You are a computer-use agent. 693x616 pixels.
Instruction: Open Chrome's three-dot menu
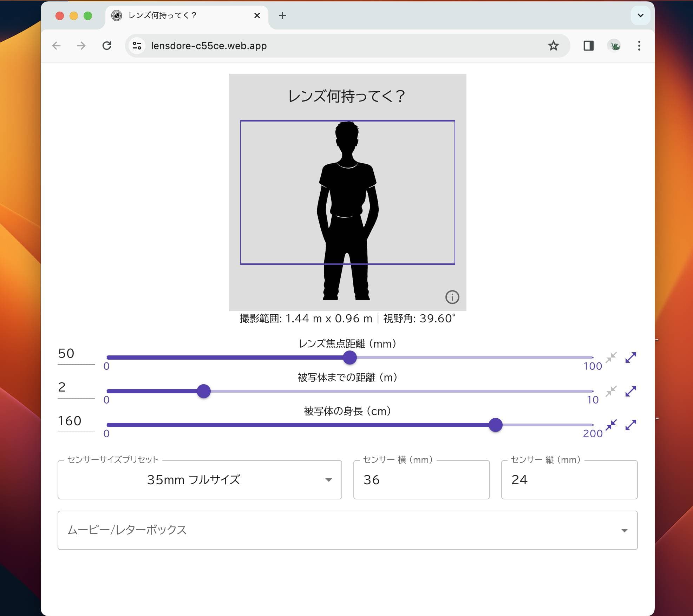pos(639,46)
